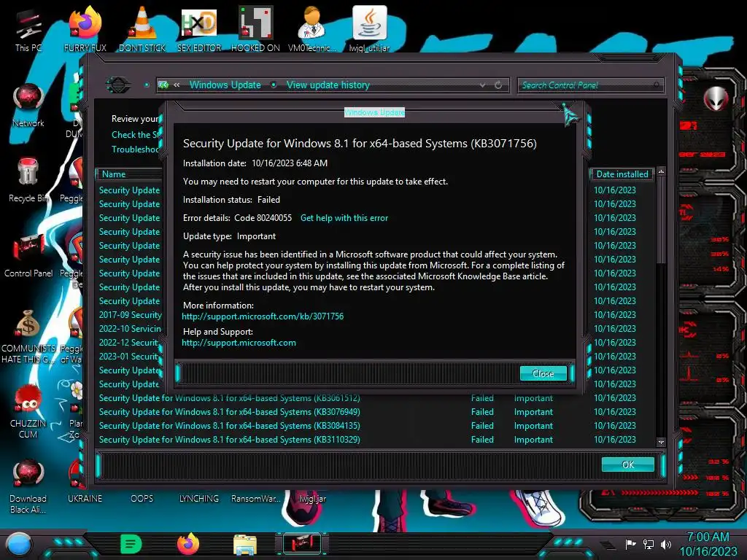Click Windows Update breadcrumb in address bar
Image resolution: width=747 pixels, height=560 pixels.
[225, 85]
